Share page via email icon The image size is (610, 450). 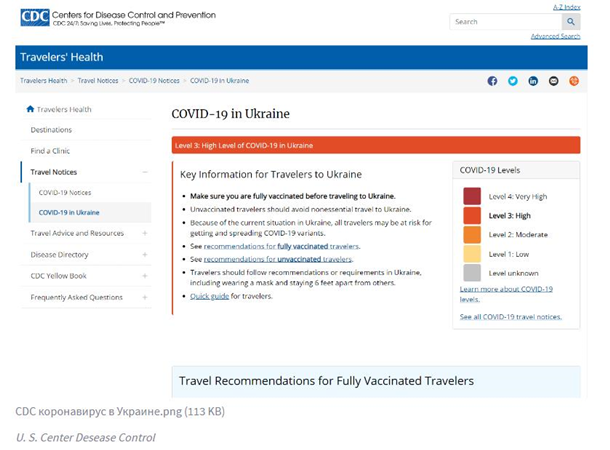554,81
